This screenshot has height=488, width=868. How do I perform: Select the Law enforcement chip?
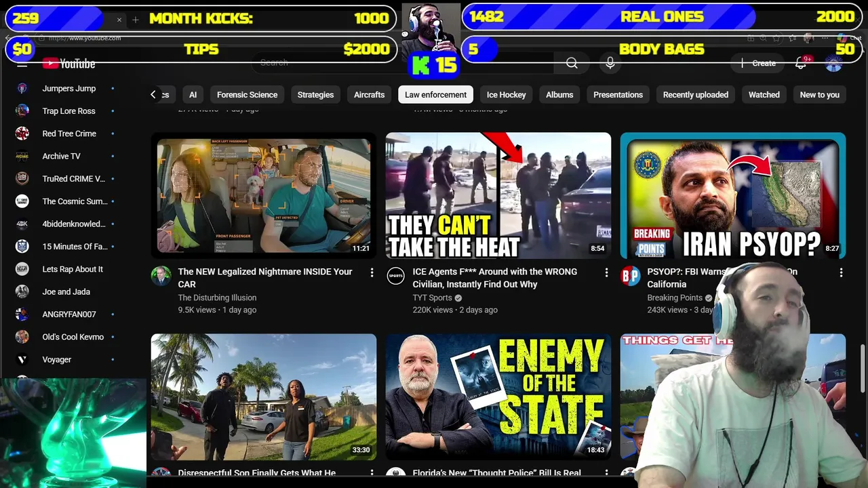pyautogui.click(x=435, y=95)
